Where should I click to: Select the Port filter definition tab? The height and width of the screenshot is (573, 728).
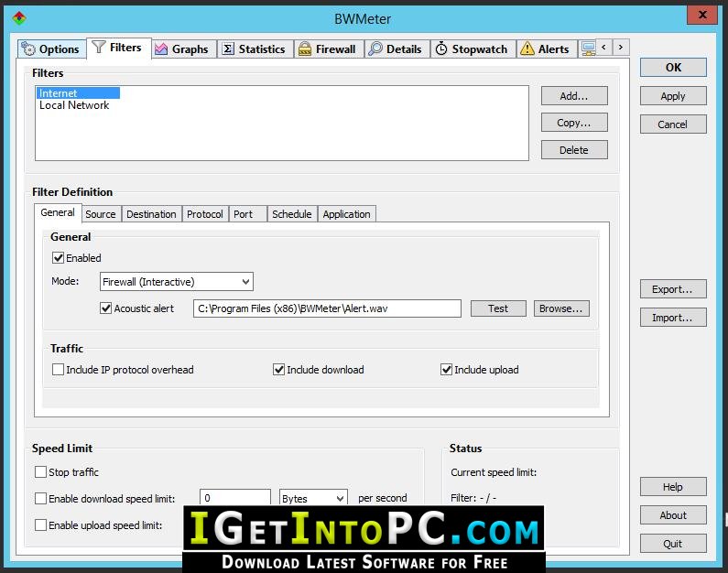(247, 214)
